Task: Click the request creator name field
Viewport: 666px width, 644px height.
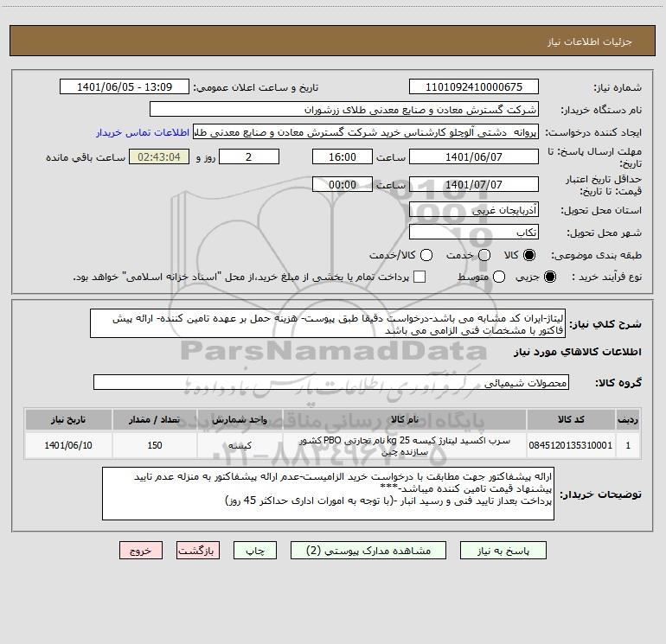Action: click(366, 132)
